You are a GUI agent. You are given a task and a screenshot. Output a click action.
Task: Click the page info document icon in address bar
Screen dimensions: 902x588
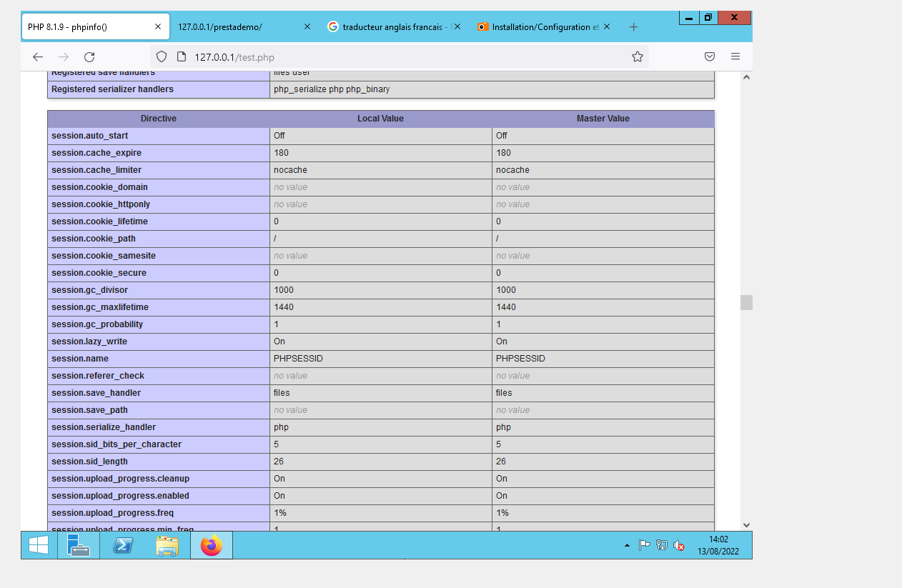click(181, 57)
